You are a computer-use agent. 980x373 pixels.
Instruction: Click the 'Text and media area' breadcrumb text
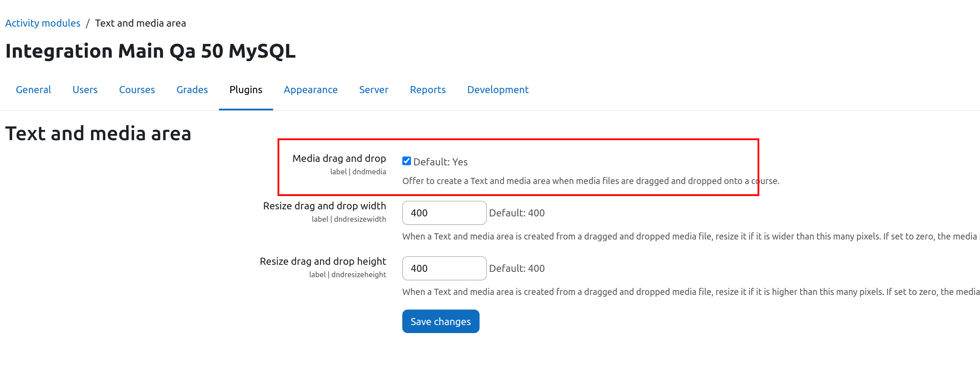click(x=140, y=23)
